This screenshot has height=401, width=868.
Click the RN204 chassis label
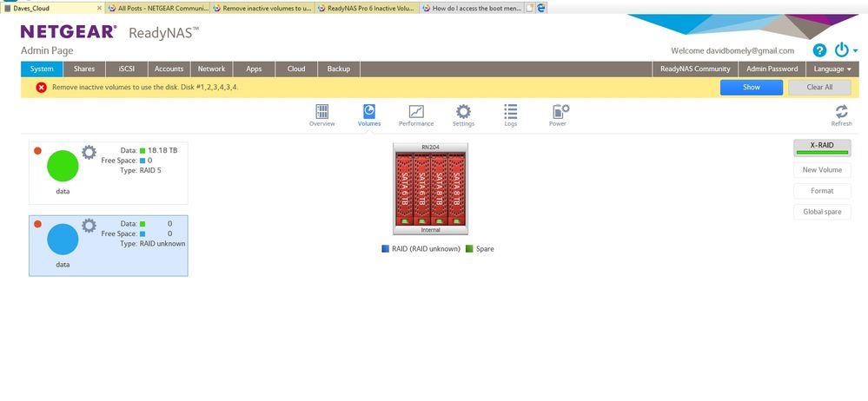(430, 148)
